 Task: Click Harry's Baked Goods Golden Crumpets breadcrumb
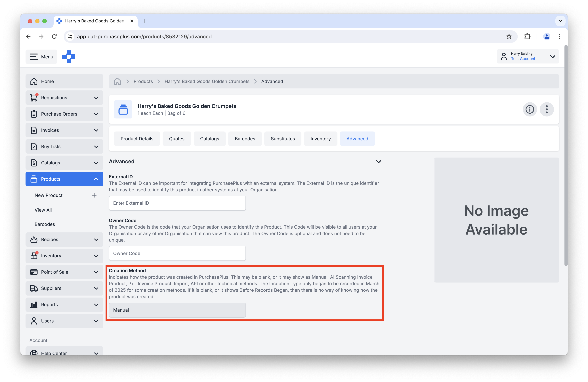pos(207,81)
